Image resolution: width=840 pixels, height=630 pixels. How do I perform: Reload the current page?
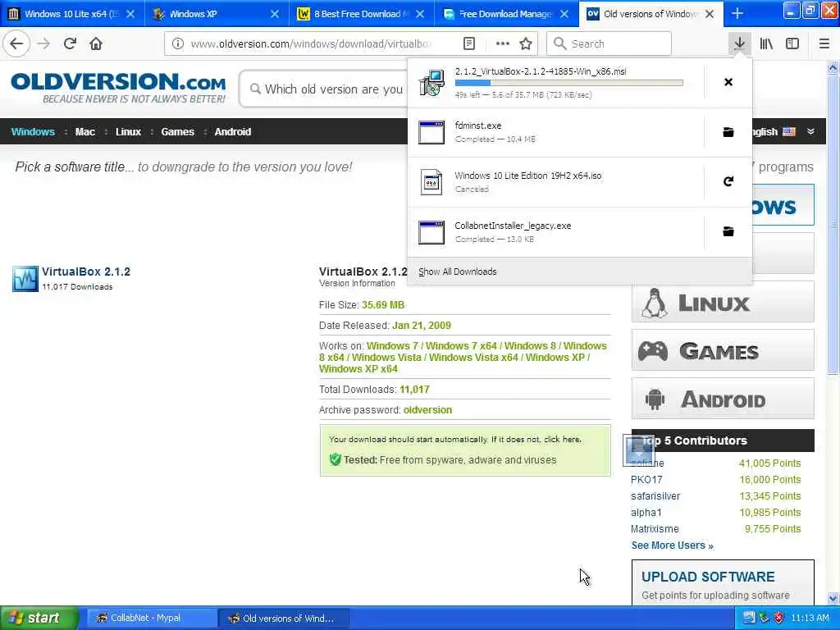(70, 43)
